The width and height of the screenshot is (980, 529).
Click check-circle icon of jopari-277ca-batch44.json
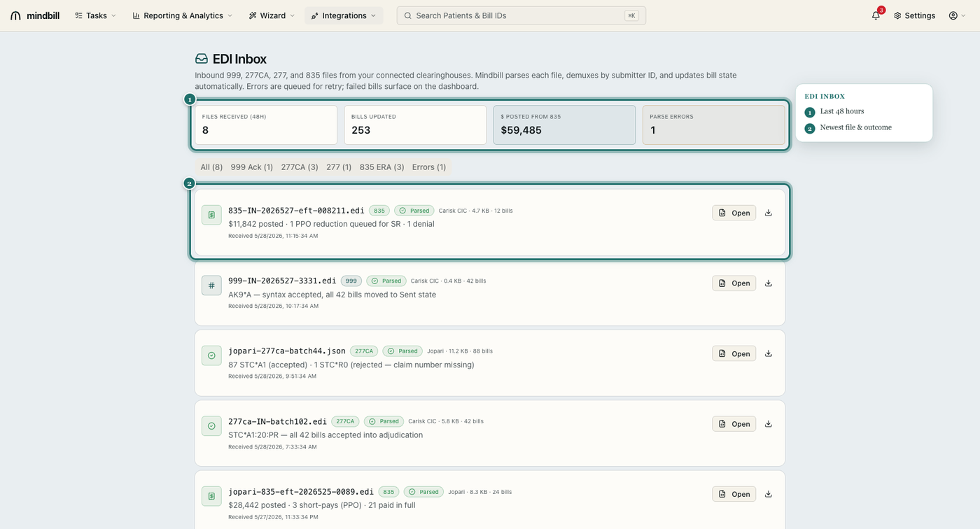tap(211, 355)
